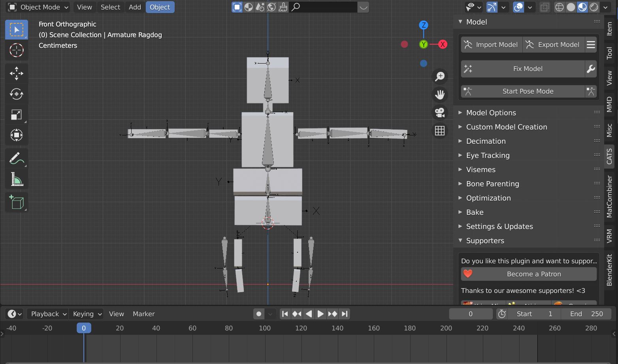Screen dimensions: 618x364
Task: Select the Annotate pencil tool
Action: click(17, 158)
